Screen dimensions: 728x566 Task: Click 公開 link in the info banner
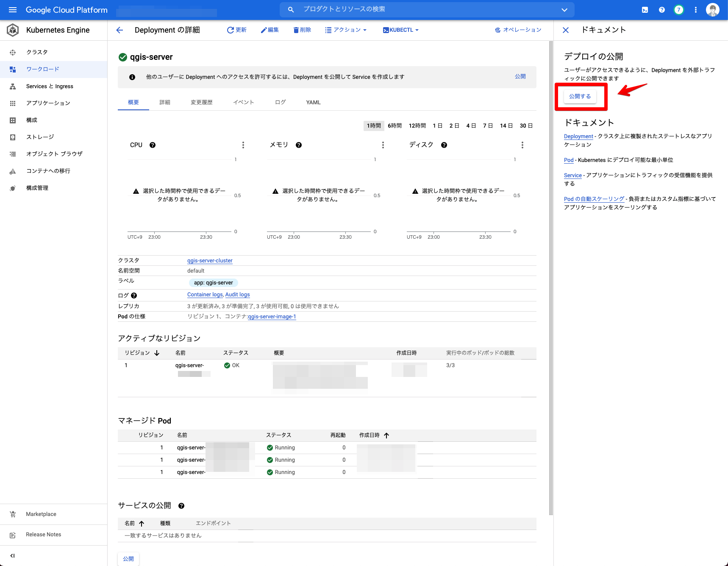pyautogui.click(x=520, y=77)
